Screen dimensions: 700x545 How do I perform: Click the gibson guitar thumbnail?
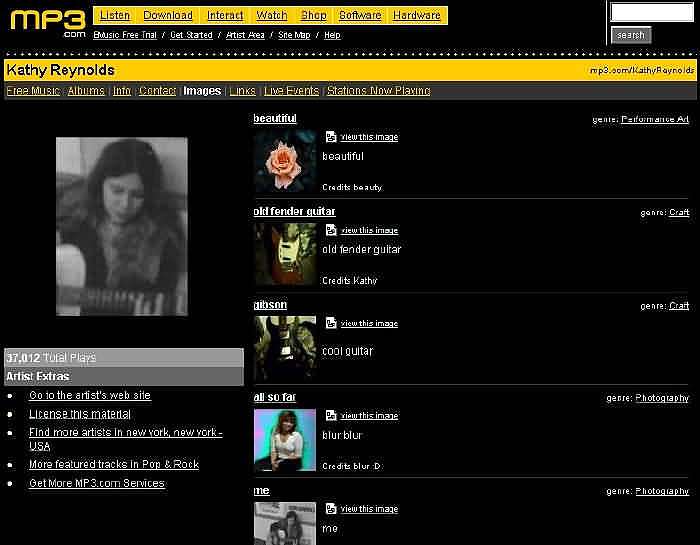[x=285, y=347]
